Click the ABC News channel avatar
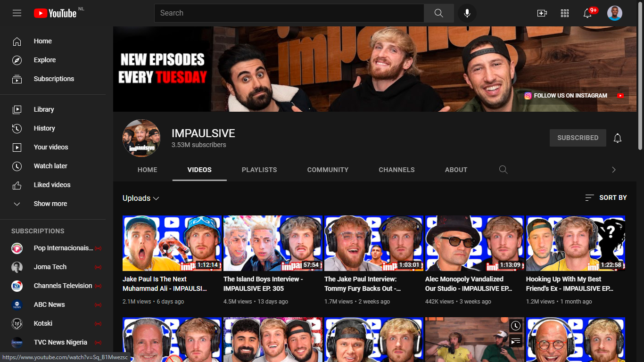Screen dimensions: 644x362 [17, 304]
